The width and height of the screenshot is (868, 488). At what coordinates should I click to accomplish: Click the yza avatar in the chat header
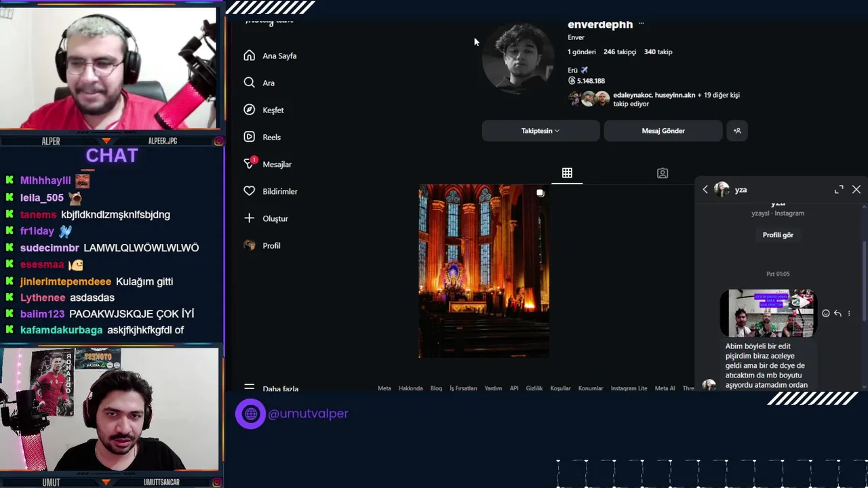coord(722,189)
